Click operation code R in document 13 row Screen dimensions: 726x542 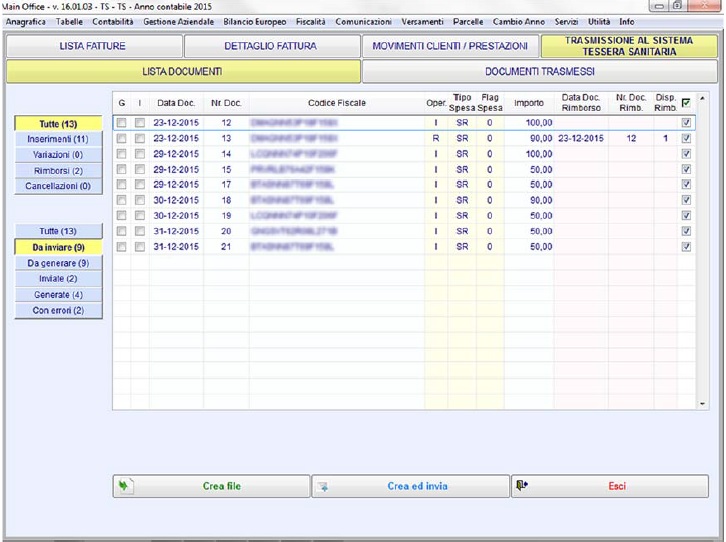tap(436, 138)
